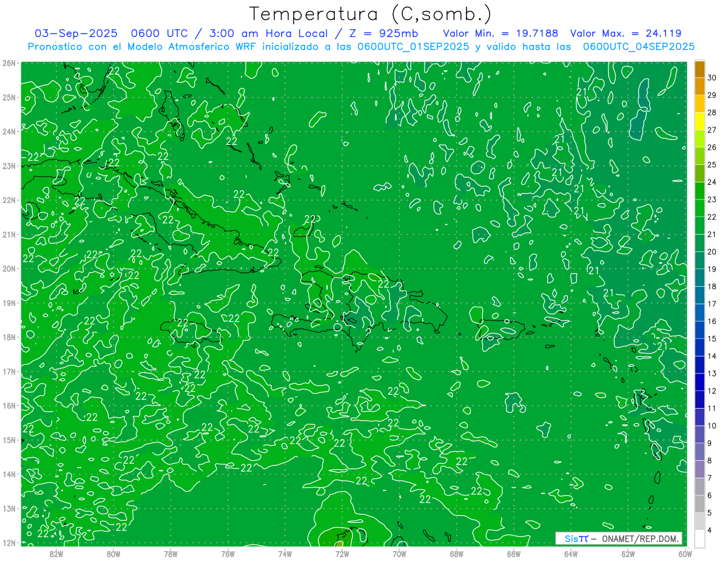Image resolution: width=728 pixels, height=562 pixels.
Task: Click the 62W longitude axis label
Action: click(628, 554)
